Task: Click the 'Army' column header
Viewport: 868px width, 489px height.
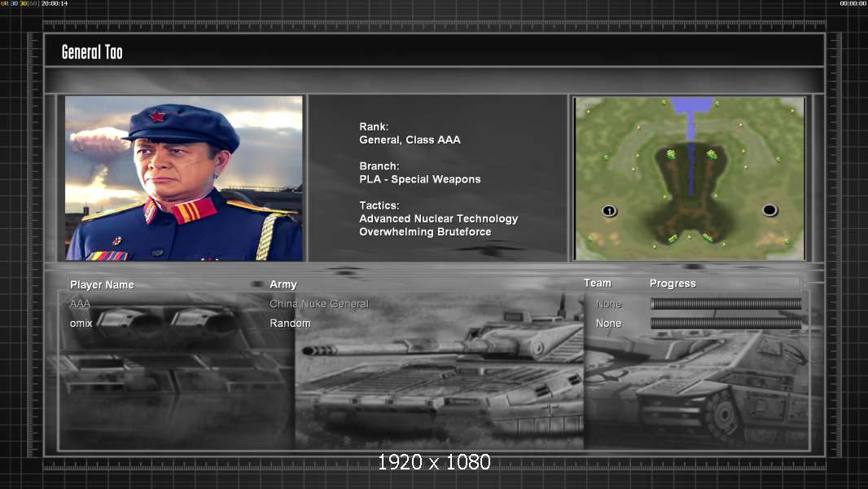Action: click(283, 284)
